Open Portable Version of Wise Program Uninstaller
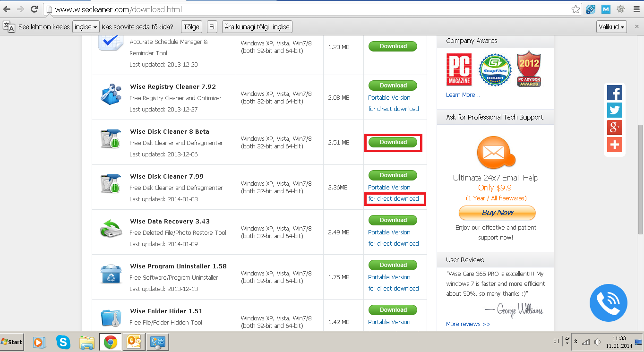 point(389,277)
